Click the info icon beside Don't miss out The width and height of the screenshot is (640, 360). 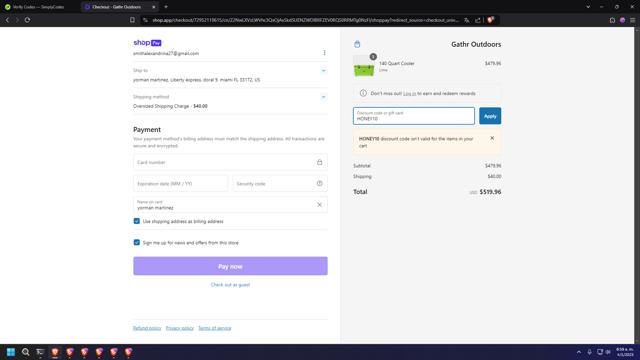[x=363, y=93]
